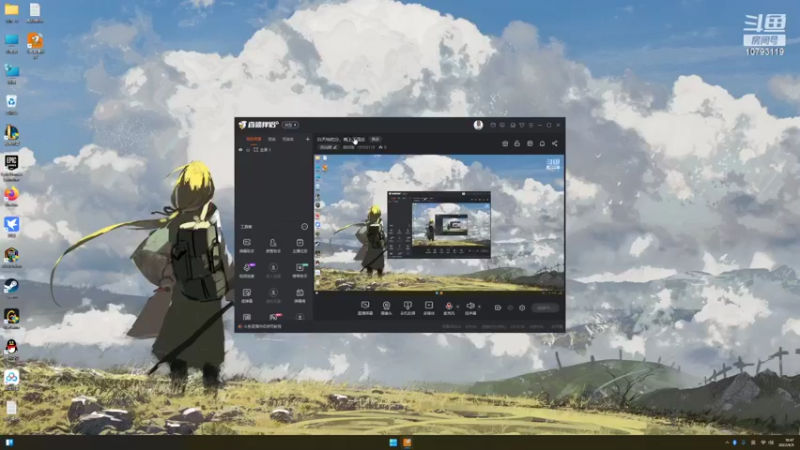Toggle the lock icon on the scene source row
Image resolution: width=800 pixels, height=450 pixels.
pyautogui.click(x=248, y=149)
